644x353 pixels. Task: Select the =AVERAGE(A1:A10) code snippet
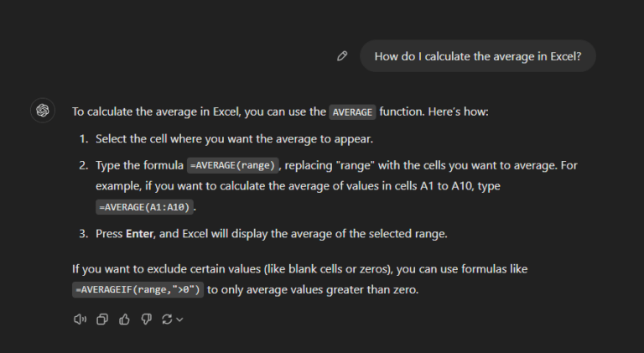click(x=145, y=206)
